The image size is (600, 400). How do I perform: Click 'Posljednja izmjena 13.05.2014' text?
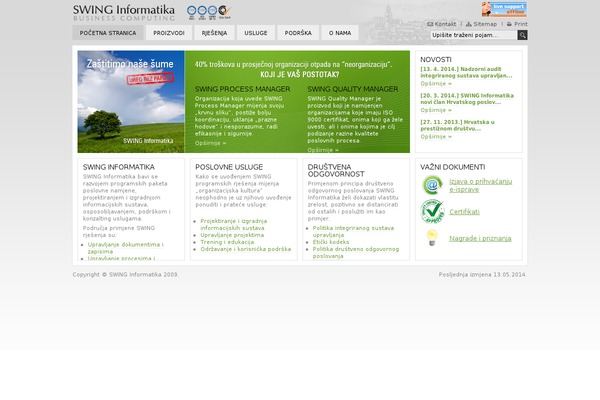point(482,274)
